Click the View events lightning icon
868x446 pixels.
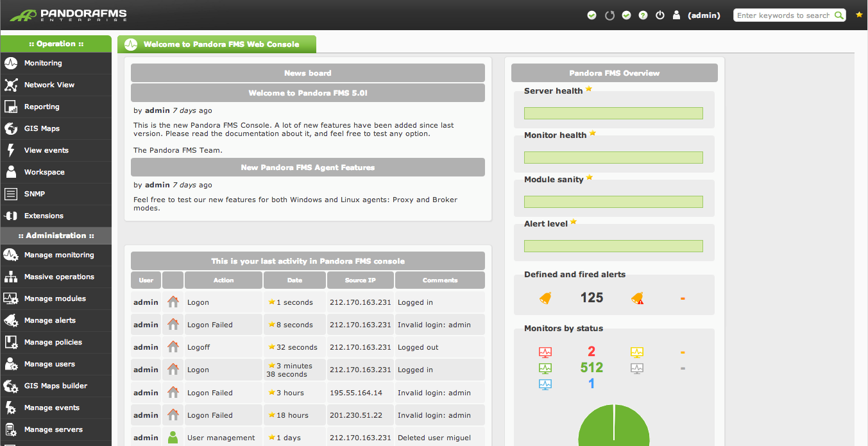(x=11, y=150)
